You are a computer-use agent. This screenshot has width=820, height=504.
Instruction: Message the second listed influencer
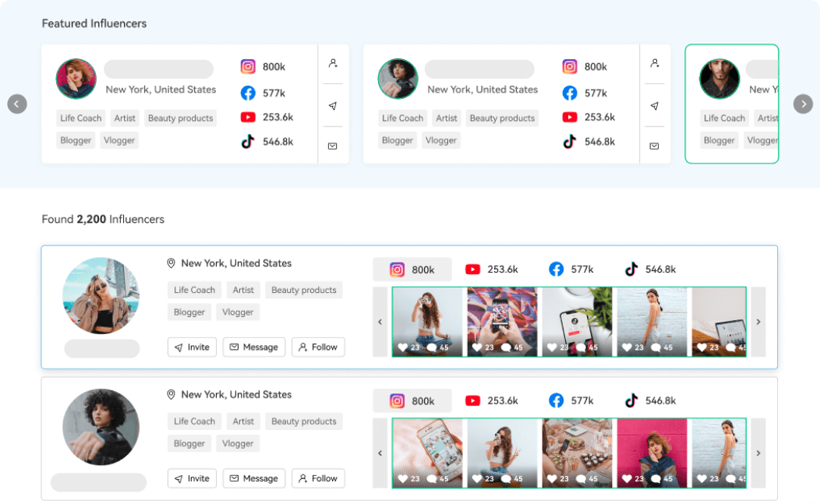click(254, 478)
